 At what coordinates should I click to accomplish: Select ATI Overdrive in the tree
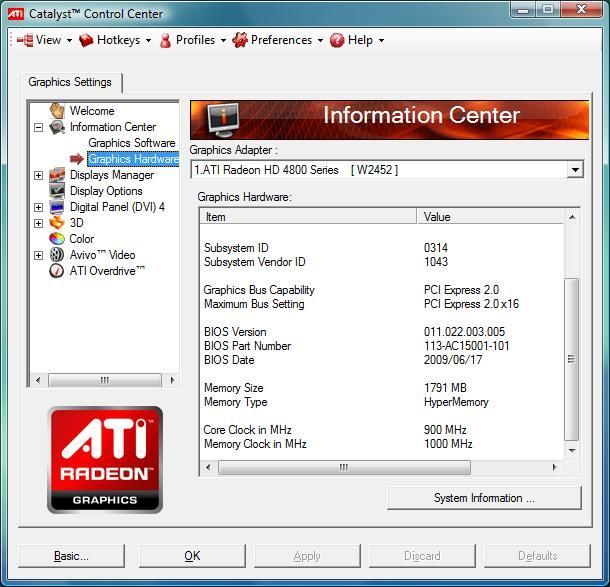click(107, 271)
